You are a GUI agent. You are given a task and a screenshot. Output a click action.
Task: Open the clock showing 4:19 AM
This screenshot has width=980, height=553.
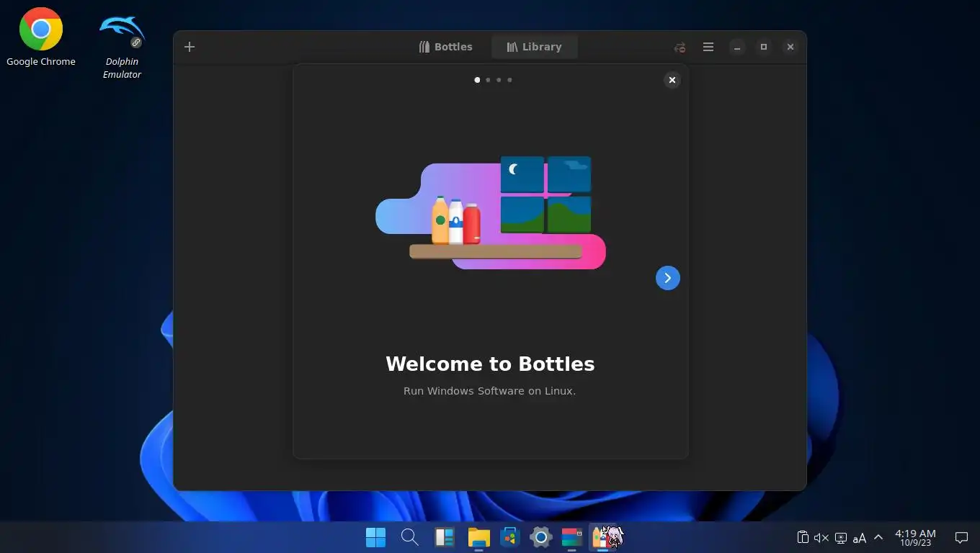(x=915, y=538)
